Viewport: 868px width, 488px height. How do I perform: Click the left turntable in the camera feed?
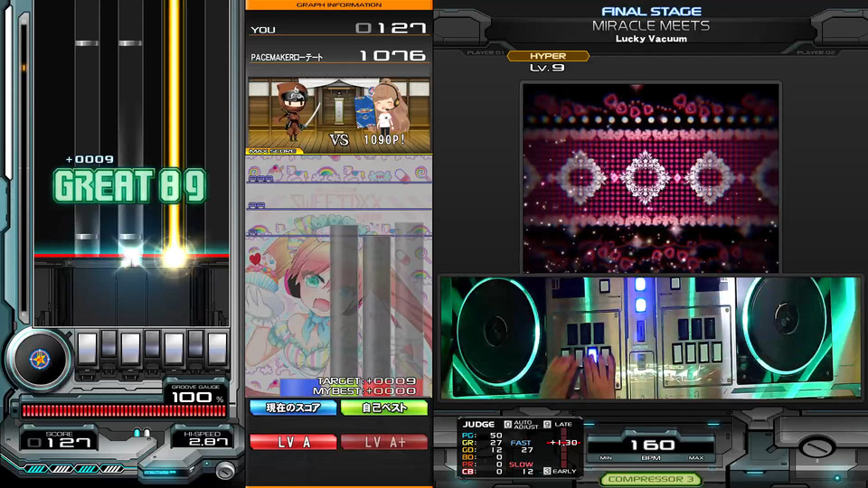(x=495, y=332)
